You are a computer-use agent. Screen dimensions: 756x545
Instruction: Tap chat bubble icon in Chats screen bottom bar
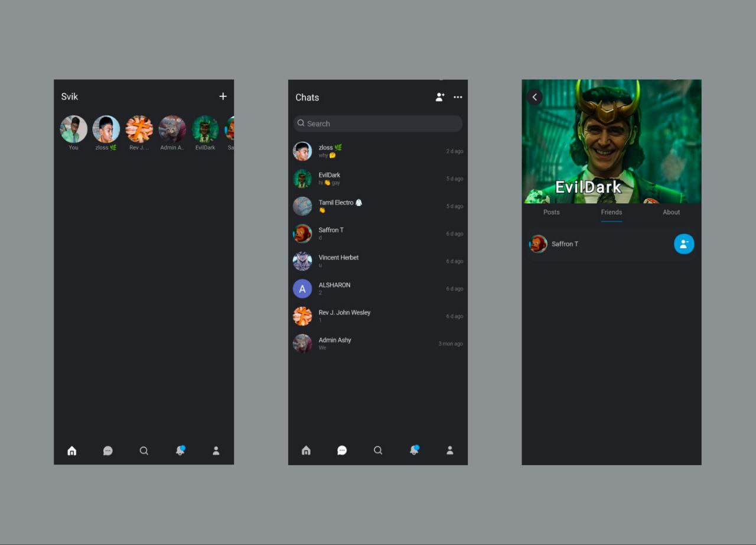tap(342, 450)
